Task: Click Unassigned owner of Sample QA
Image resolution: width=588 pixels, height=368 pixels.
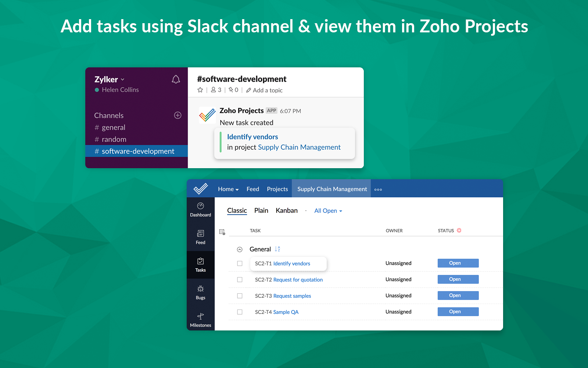Action: (398, 312)
